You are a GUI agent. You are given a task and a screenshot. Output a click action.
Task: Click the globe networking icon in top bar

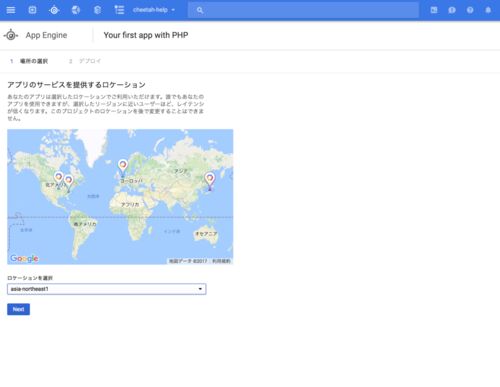pos(76,10)
